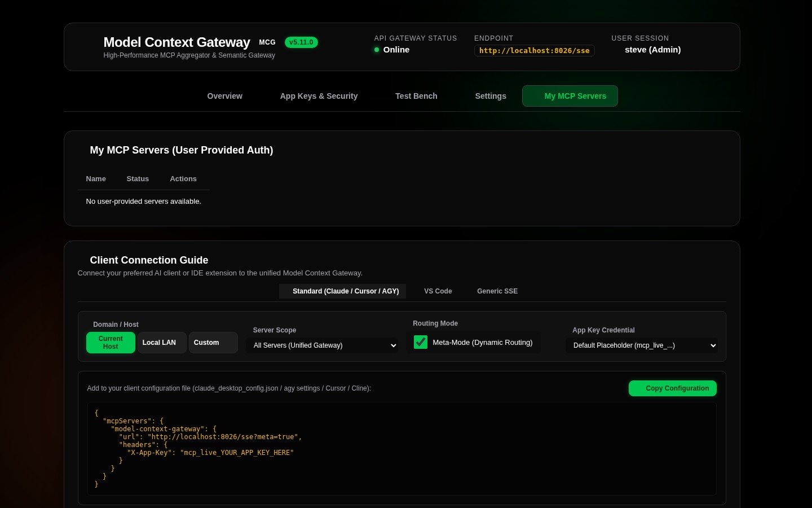Pick the Custom domain host option
This screenshot has width=812, height=508.
click(213, 343)
